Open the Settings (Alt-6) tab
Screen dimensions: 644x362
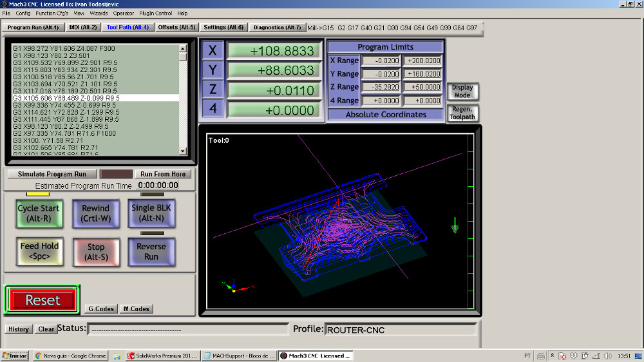tap(223, 28)
